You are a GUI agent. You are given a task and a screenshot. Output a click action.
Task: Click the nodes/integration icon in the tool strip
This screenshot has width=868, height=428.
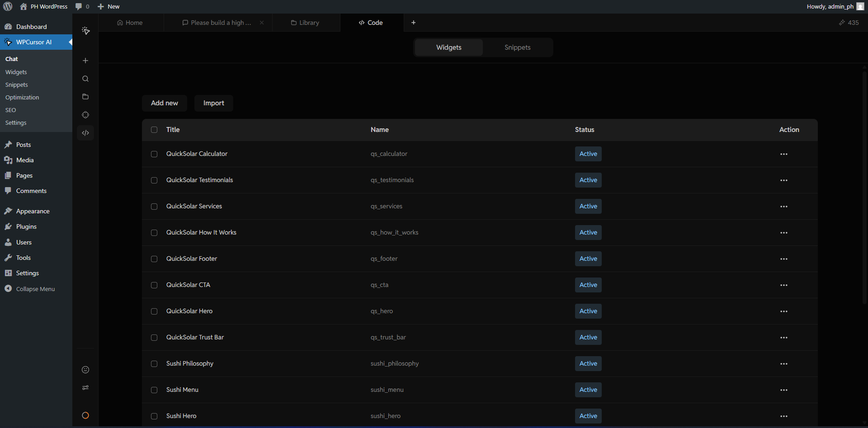[85, 115]
